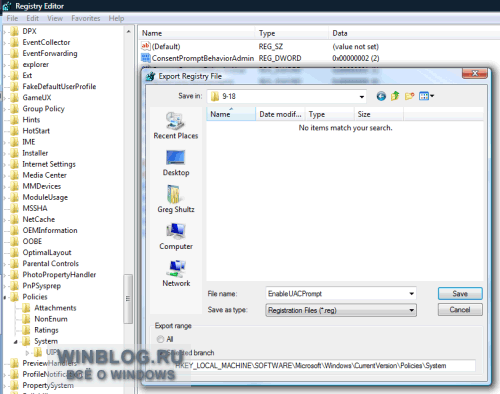Select the NetCache key
This screenshot has width=500, height=394.
[39, 219]
